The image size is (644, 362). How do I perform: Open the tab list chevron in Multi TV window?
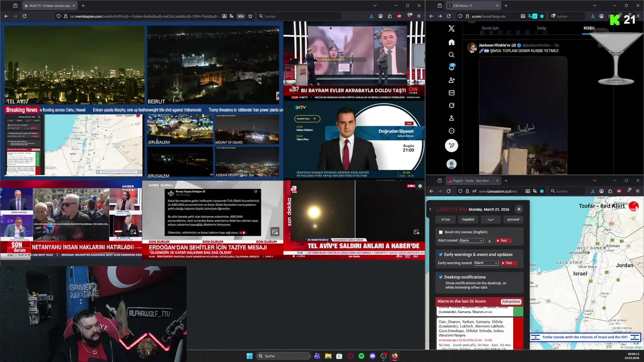coord(374,6)
